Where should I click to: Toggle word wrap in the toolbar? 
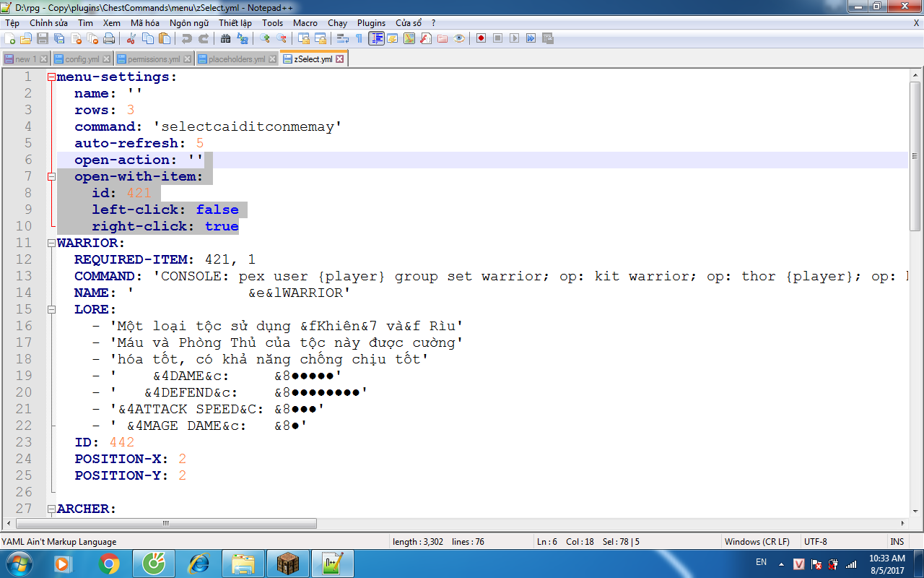click(x=343, y=38)
